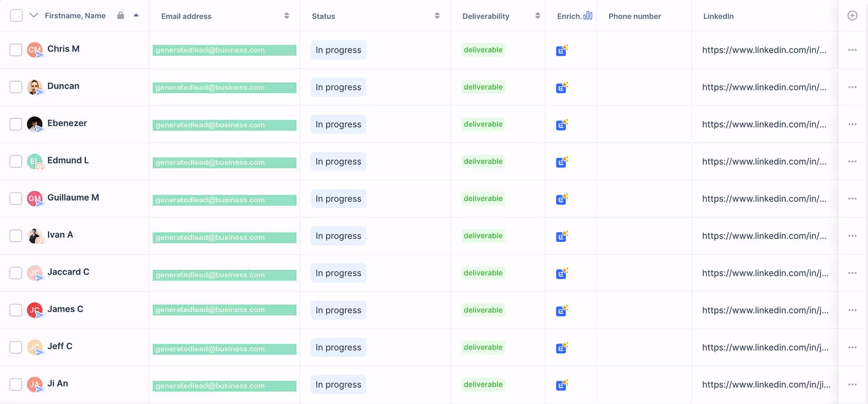
Task: Click the bar chart icon next to Enrich.
Action: (x=587, y=16)
